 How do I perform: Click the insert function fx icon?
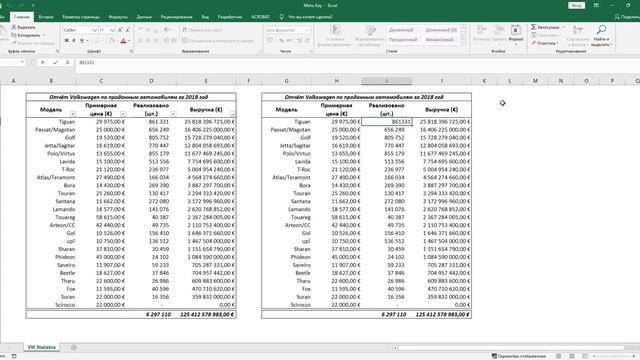click(x=67, y=62)
